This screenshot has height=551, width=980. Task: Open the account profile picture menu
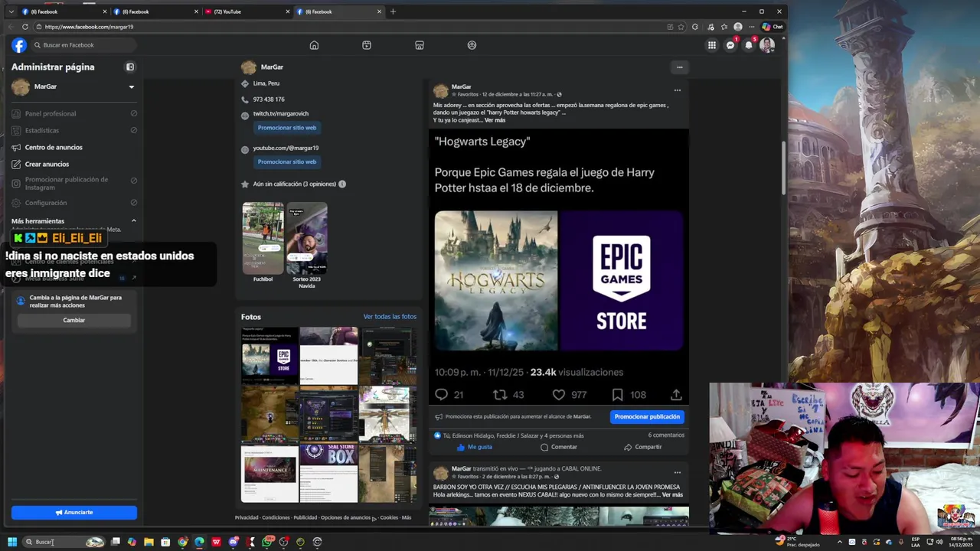767,45
